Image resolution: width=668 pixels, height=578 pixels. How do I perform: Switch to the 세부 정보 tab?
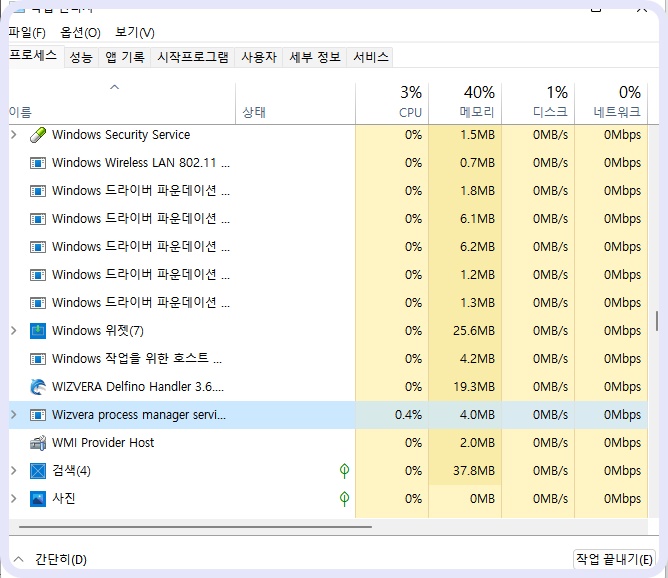click(315, 57)
